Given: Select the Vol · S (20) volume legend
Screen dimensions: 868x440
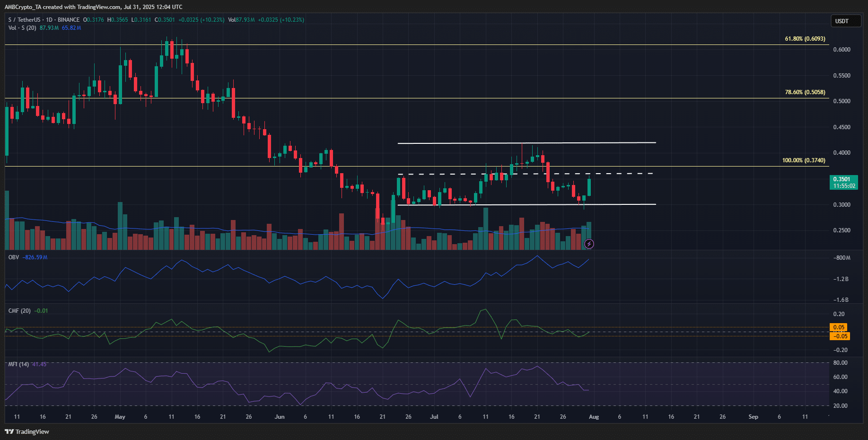Looking at the screenshot, I should point(21,27).
